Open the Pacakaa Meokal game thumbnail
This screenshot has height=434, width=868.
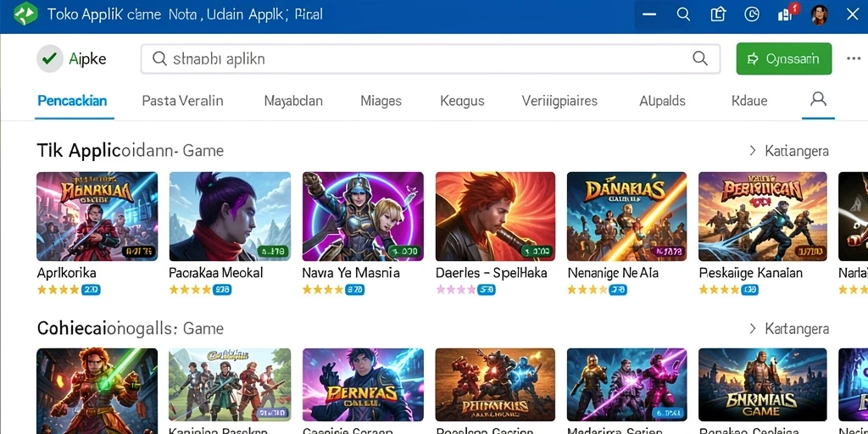click(x=230, y=216)
